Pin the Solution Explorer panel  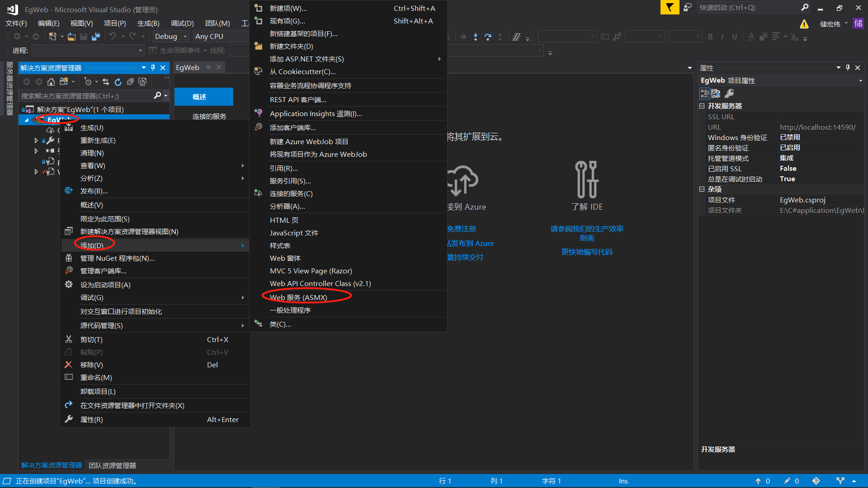(153, 68)
